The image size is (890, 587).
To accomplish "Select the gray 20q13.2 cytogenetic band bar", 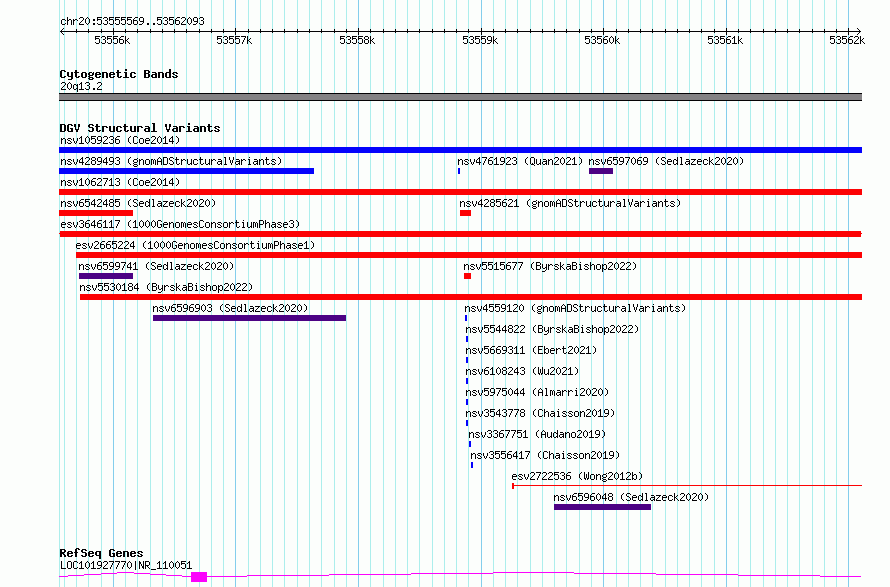I will click(x=460, y=97).
